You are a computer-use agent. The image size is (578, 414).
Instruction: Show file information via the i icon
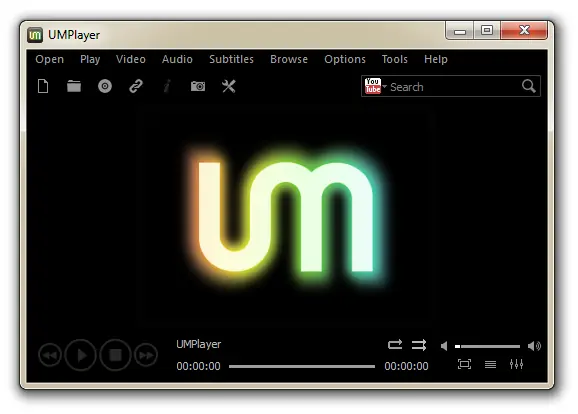(x=167, y=86)
